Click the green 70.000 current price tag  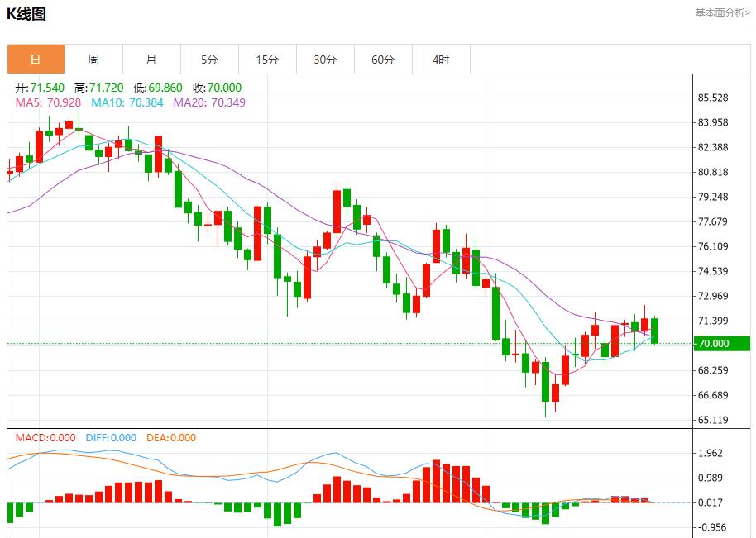click(x=721, y=344)
